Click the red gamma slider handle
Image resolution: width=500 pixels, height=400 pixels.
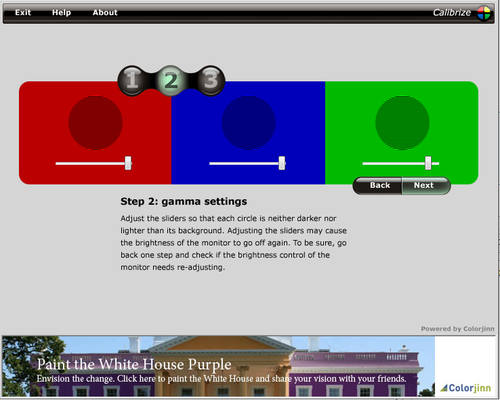(x=128, y=163)
